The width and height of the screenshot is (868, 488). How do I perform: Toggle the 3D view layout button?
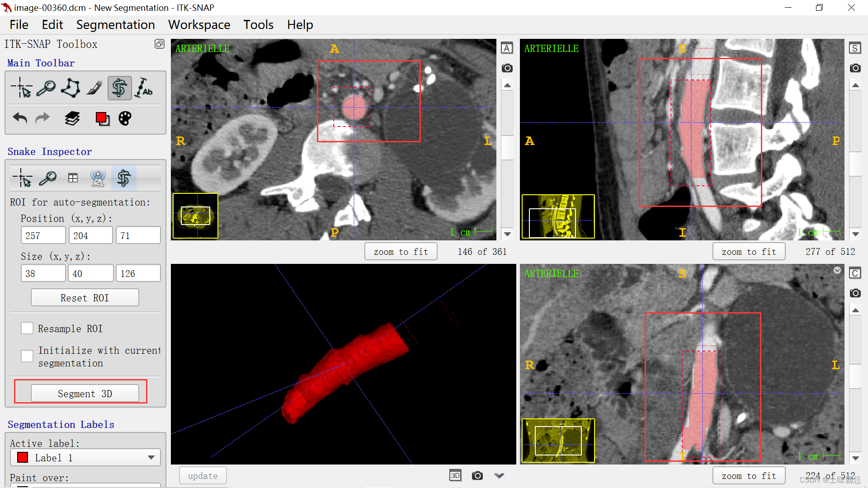coord(455,475)
